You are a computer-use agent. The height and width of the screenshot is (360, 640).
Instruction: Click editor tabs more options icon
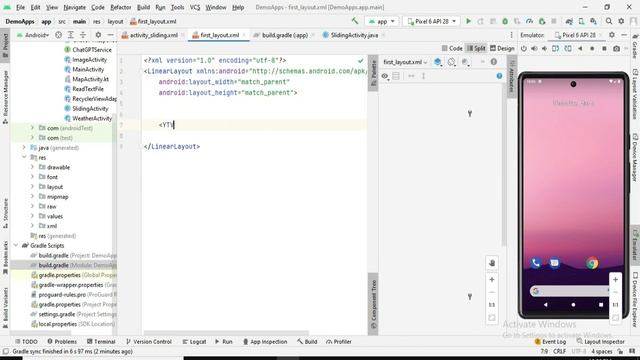pos(511,35)
